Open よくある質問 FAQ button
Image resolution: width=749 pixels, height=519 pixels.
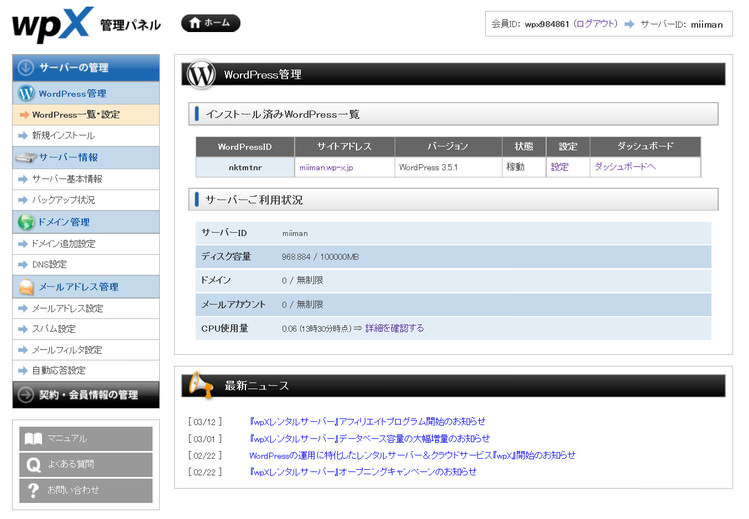point(86,465)
